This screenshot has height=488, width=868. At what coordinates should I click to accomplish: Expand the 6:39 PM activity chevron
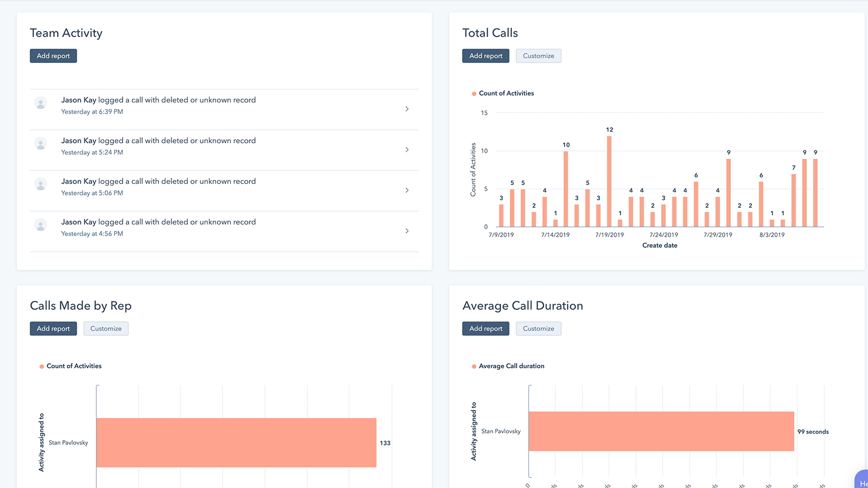pos(407,109)
